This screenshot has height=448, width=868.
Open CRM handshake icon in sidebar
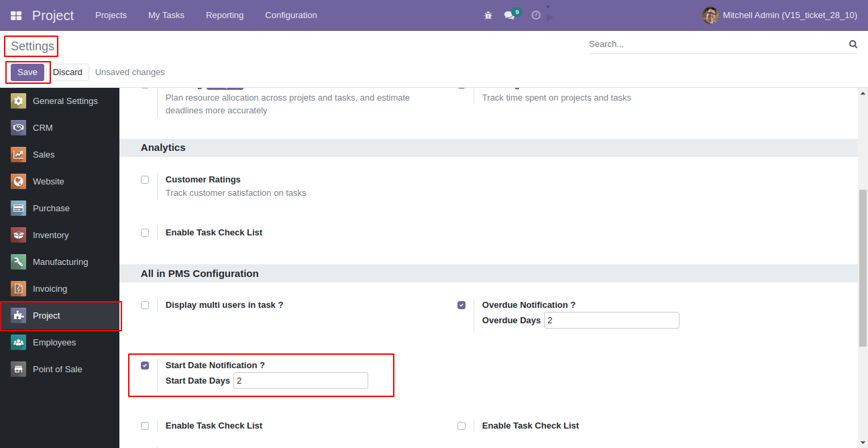click(x=19, y=128)
